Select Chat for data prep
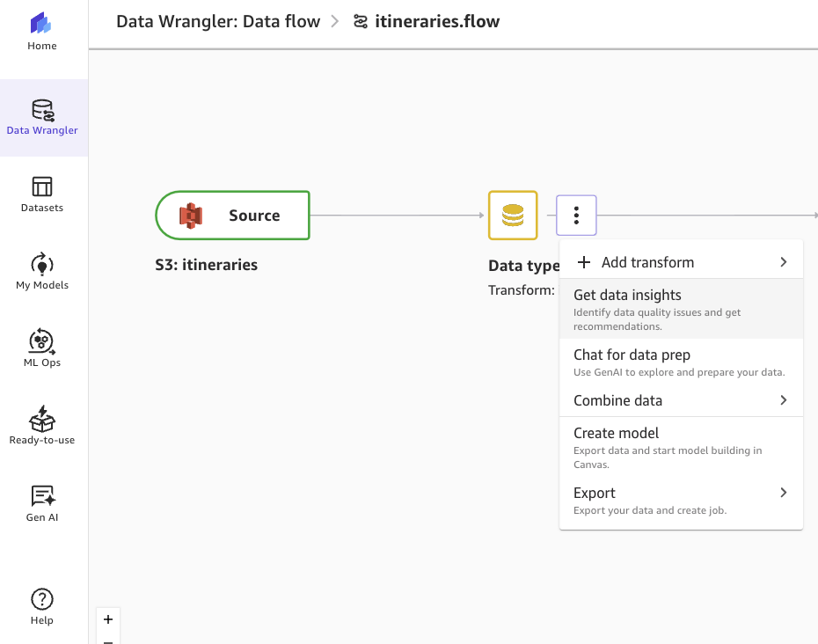Image resolution: width=818 pixels, height=644 pixels. (x=681, y=362)
